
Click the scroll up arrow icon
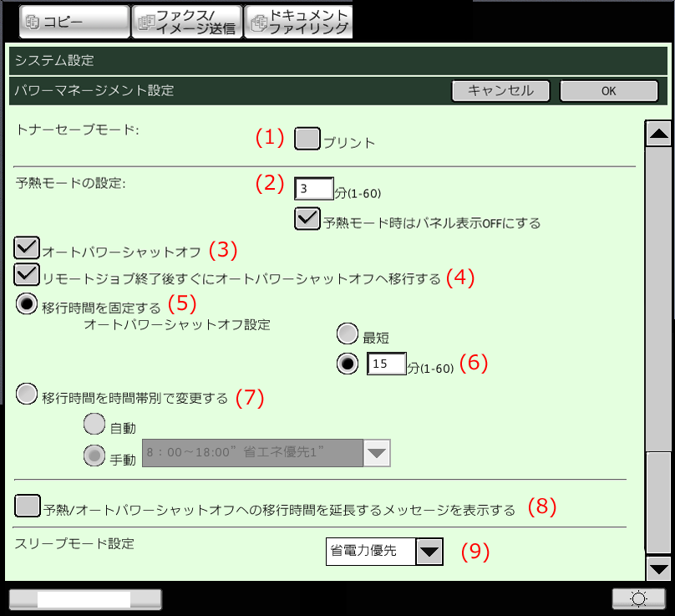(659, 134)
